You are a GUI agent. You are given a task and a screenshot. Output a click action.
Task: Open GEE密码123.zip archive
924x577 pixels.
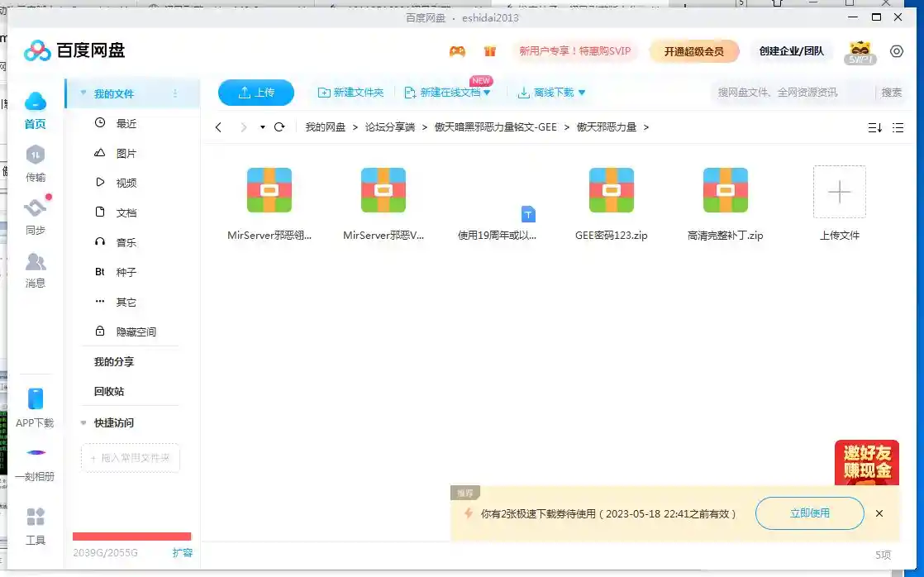click(611, 204)
